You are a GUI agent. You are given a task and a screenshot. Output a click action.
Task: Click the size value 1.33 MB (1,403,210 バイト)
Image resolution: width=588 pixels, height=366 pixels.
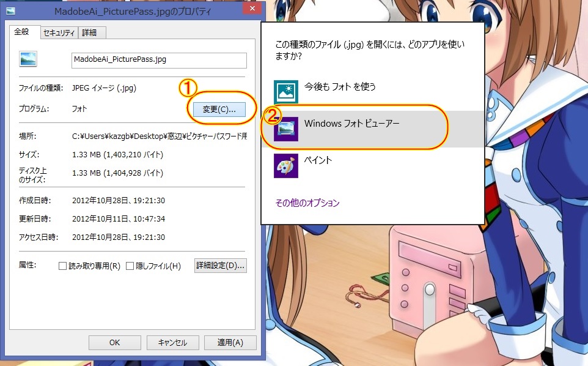pos(118,155)
